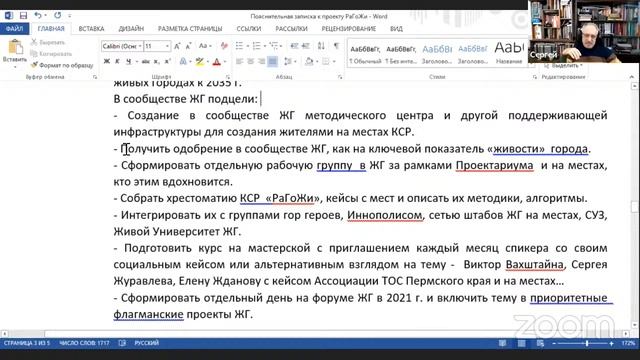Apply the Обычный style
Viewport: 640px width, 360px height.
pos(365,54)
